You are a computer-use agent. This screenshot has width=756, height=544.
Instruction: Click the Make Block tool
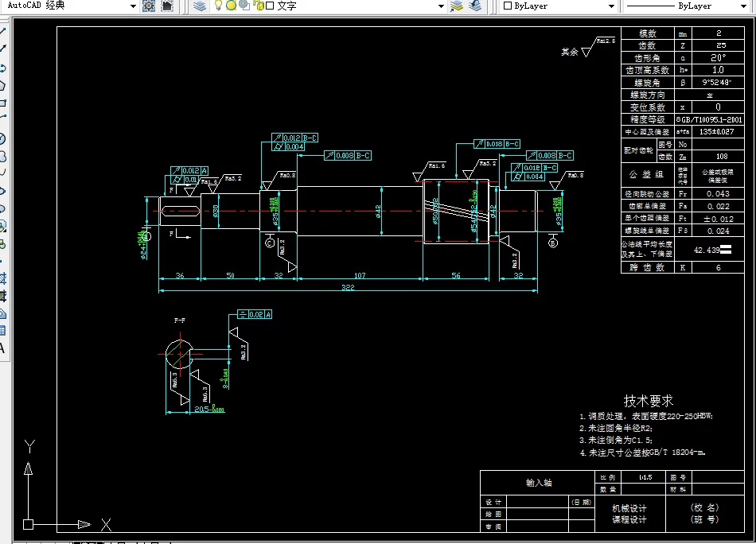[2, 244]
